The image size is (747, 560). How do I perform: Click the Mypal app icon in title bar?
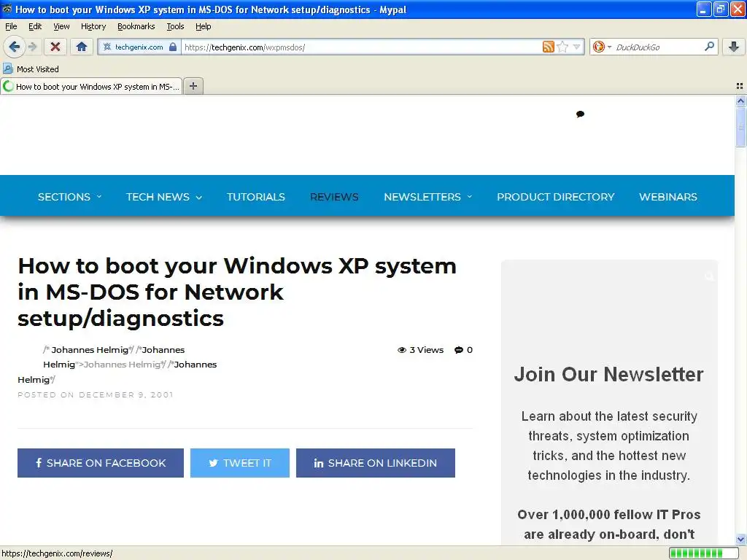[x=7, y=9]
